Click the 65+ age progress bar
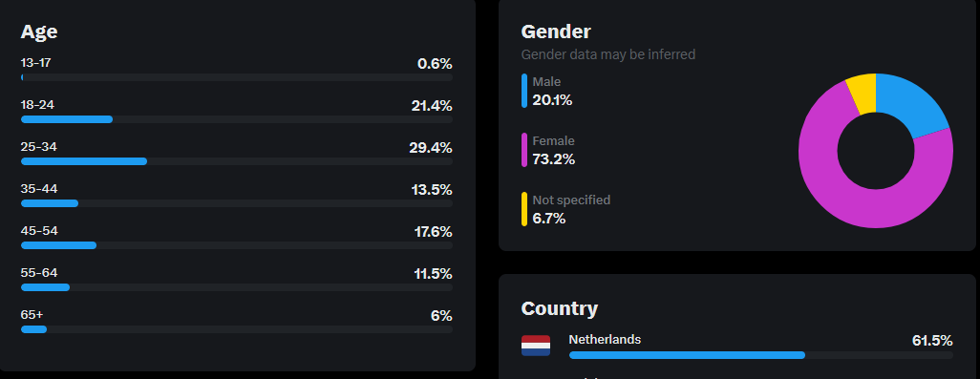 point(237,329)
